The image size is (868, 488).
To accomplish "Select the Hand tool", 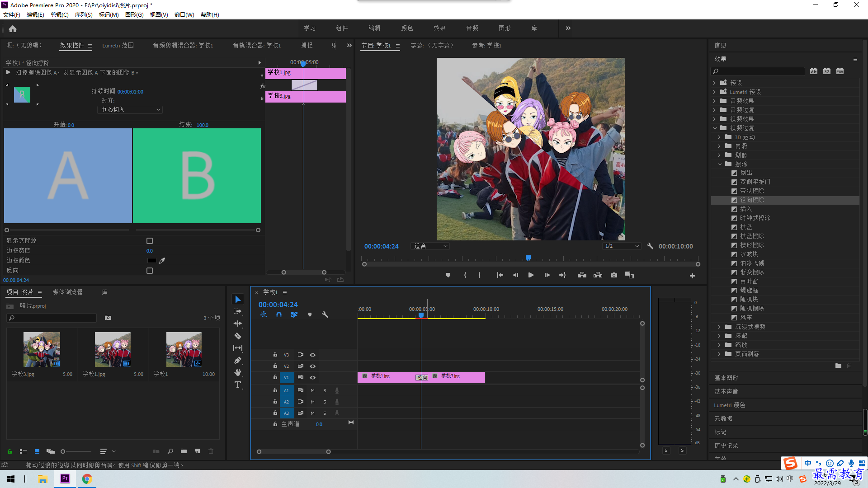I will coord(238,372).
